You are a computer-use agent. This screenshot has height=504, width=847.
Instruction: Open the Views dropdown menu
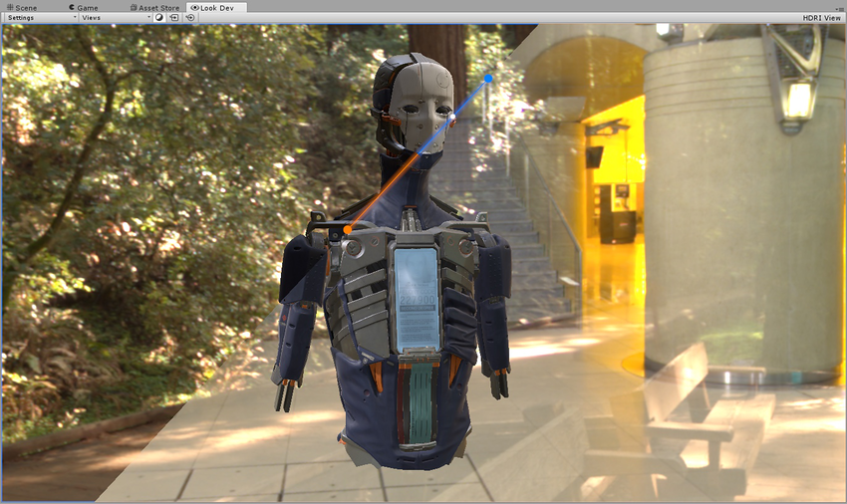coord(116,17)
